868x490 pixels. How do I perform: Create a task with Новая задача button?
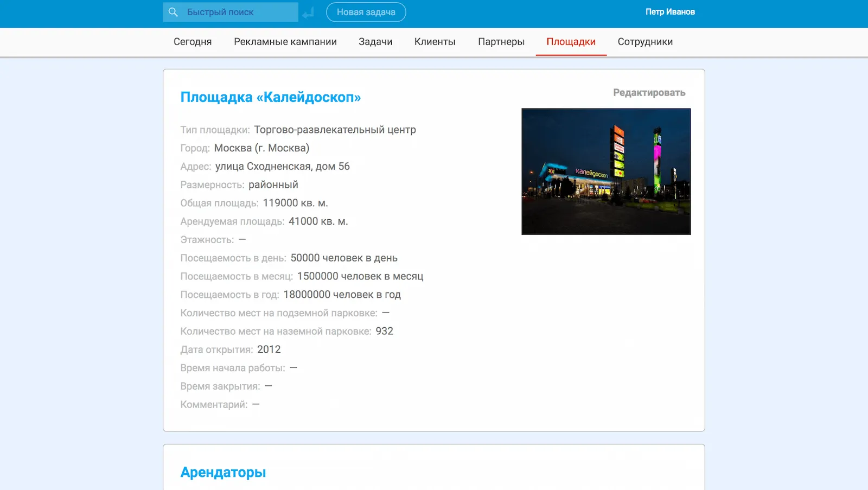click(366, 12)
